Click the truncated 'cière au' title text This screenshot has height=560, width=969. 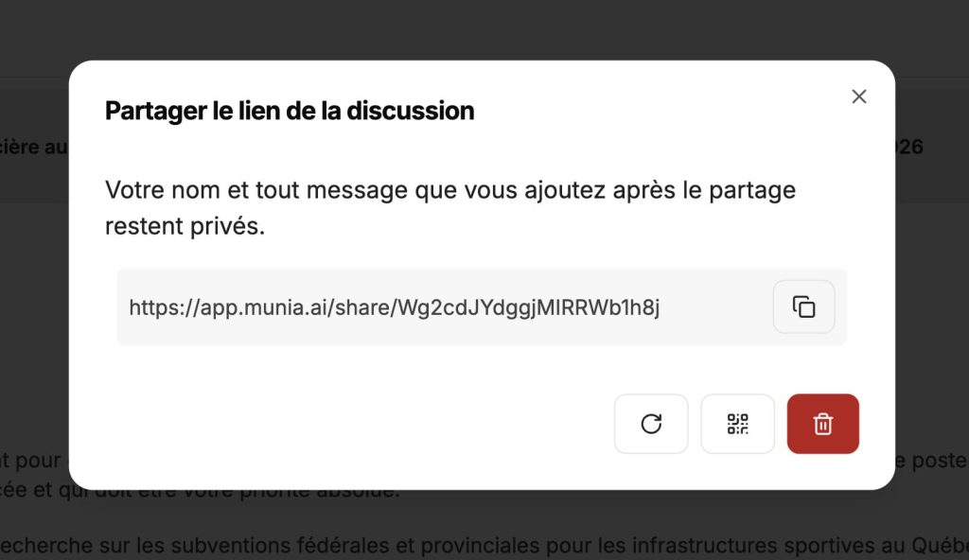click(x=33, y=147)
